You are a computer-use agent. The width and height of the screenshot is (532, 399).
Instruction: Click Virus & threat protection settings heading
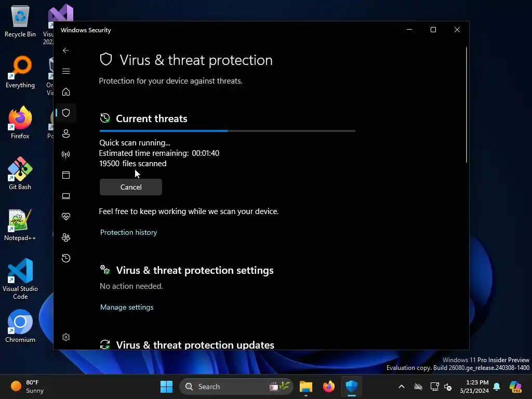pos(195,270)
